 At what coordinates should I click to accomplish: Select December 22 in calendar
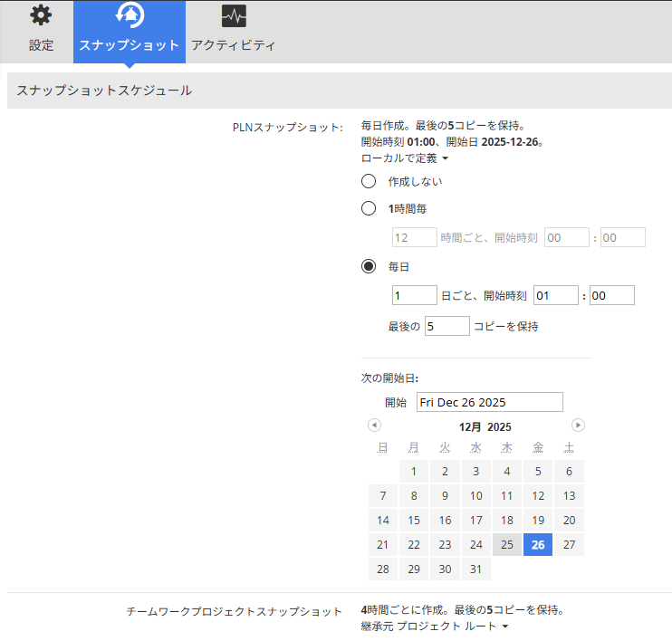click(414, 545)
